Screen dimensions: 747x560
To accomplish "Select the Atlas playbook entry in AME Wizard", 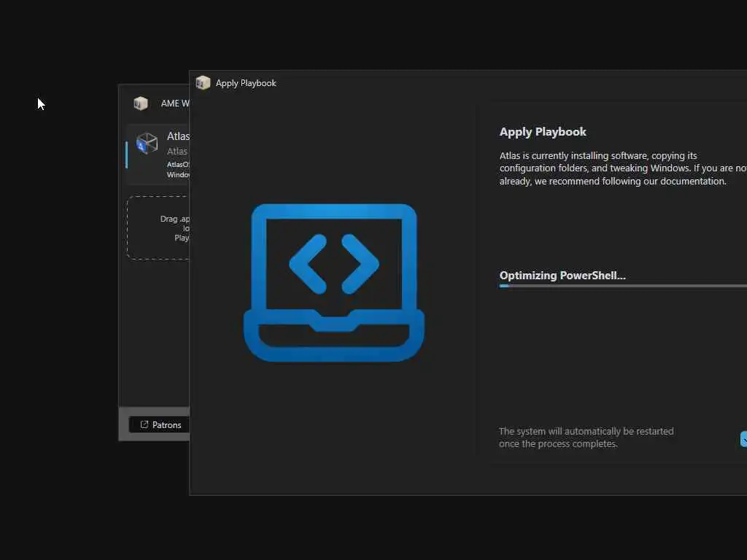I will coord(158,155).
